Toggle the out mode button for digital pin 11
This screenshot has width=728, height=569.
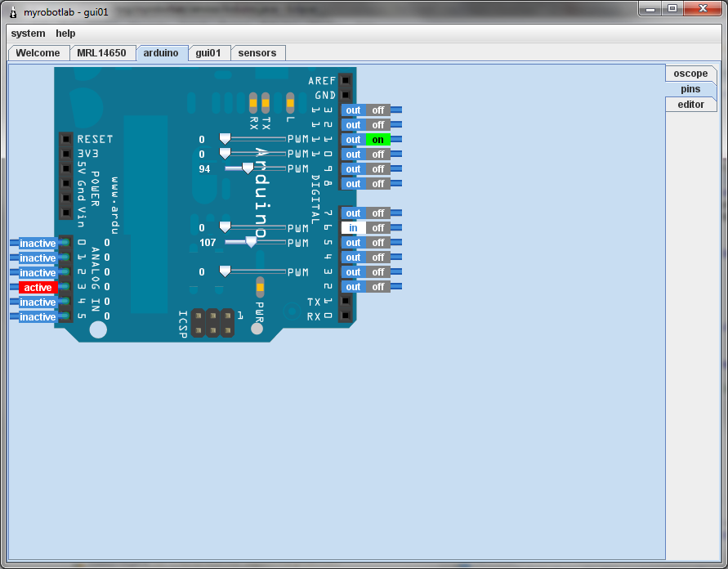tap(353, 139)
